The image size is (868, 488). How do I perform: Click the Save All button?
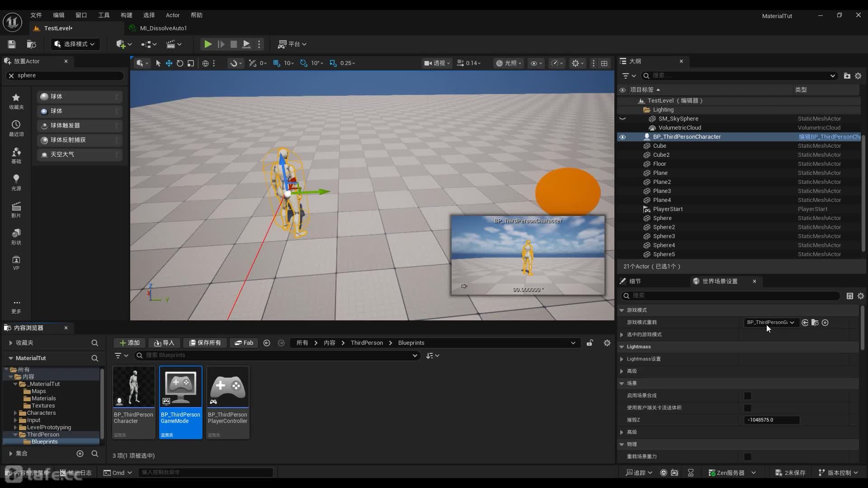(205, 343)
